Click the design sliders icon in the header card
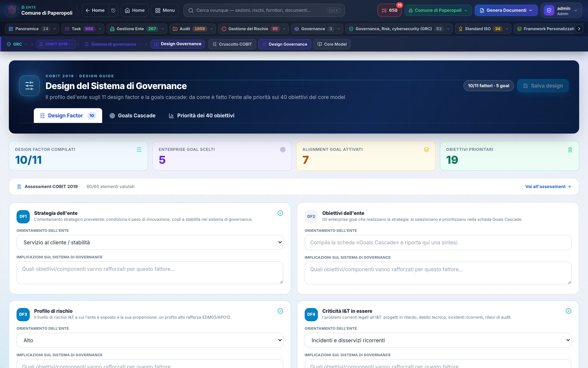588x368 pixels. pos(29,86)
